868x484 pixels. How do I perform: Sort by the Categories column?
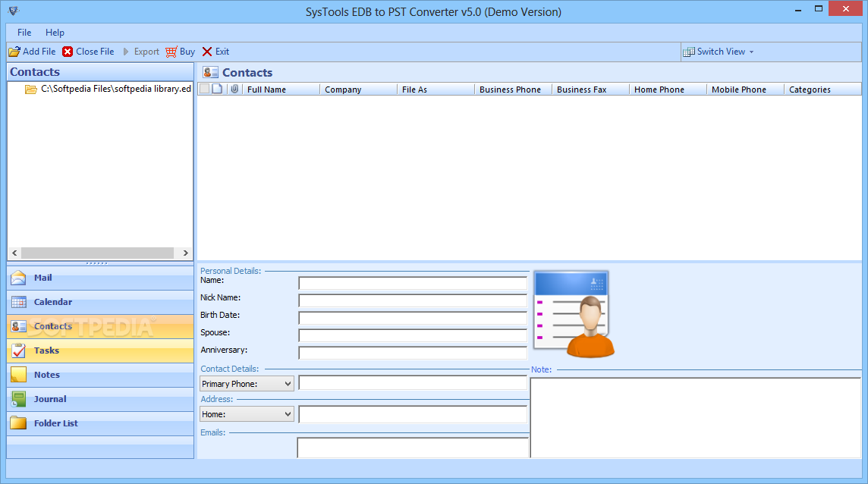(822, 90)
